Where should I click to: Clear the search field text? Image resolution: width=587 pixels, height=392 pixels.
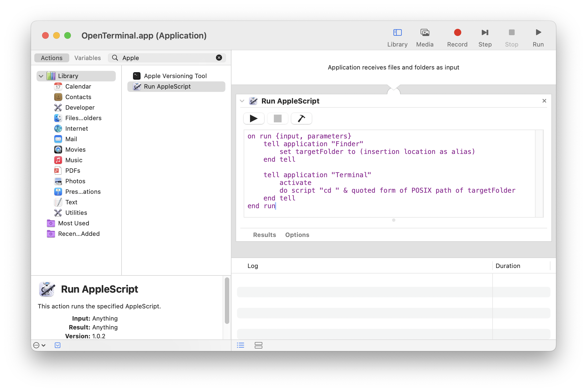[219, 58]
